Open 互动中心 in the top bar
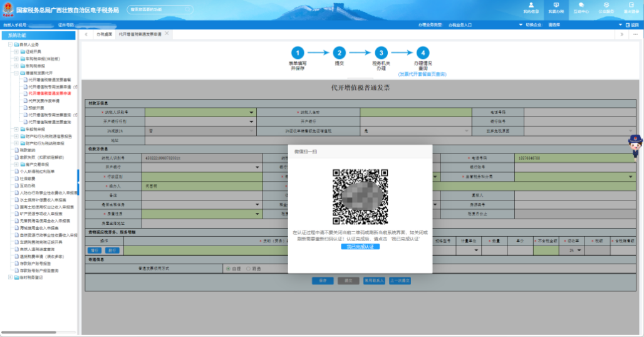This screenshot has width=644, height=337. (x=581, y=8)
